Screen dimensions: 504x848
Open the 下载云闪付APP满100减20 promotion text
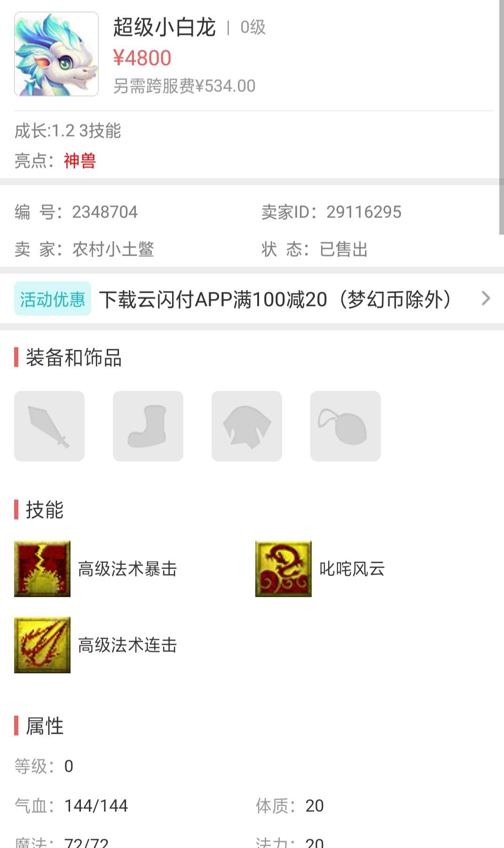click(276, 299)
